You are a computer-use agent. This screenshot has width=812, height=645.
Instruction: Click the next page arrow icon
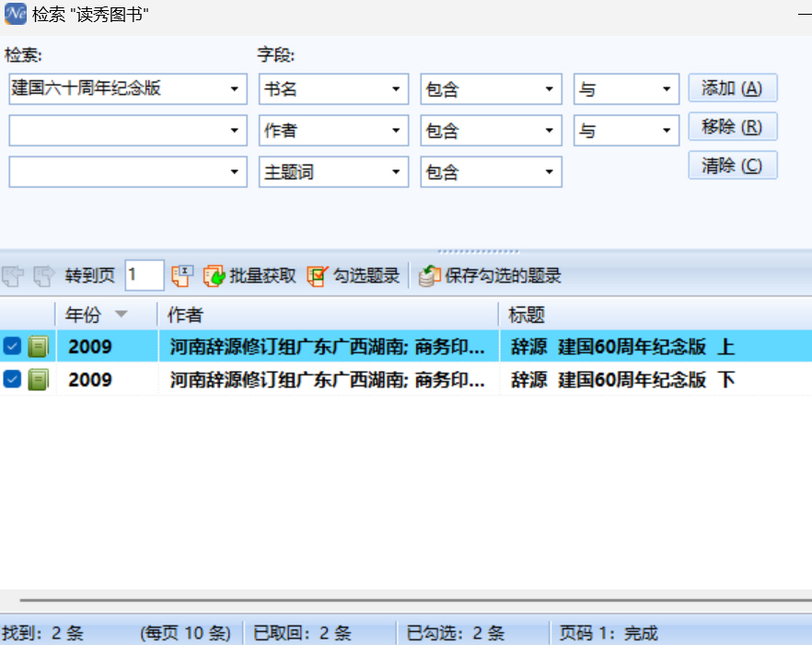click(x=42, y=275)
